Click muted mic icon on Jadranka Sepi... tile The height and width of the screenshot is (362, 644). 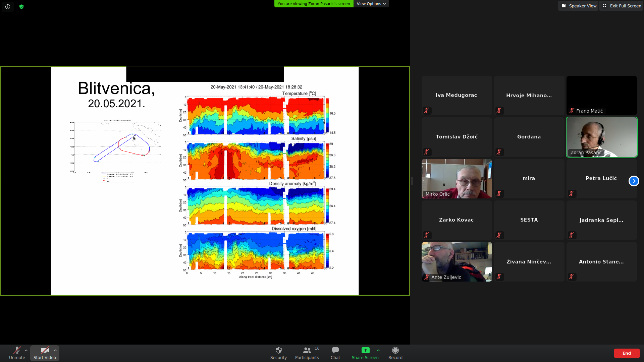(572, 235)
